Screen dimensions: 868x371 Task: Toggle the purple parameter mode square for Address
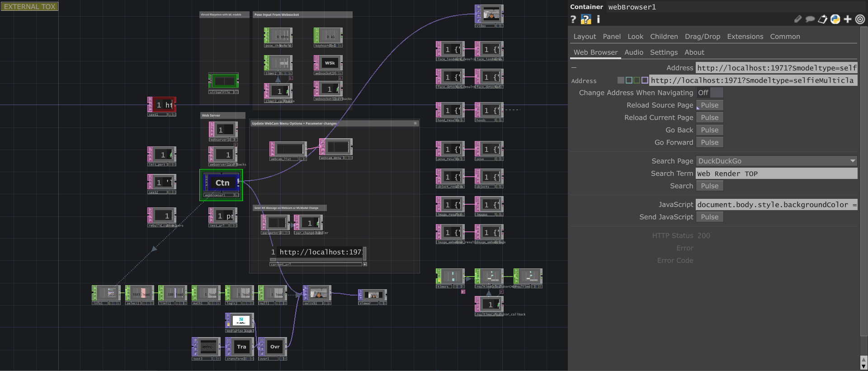pyautogui.click(x=645, y=80)
